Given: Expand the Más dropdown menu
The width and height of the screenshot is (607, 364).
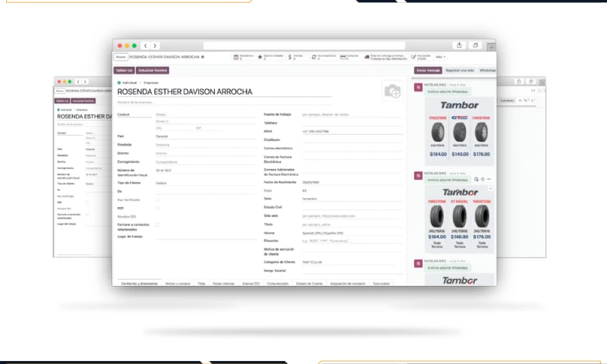Looking at the screenshot, I should pyautogui.click(x=440, y=57).
